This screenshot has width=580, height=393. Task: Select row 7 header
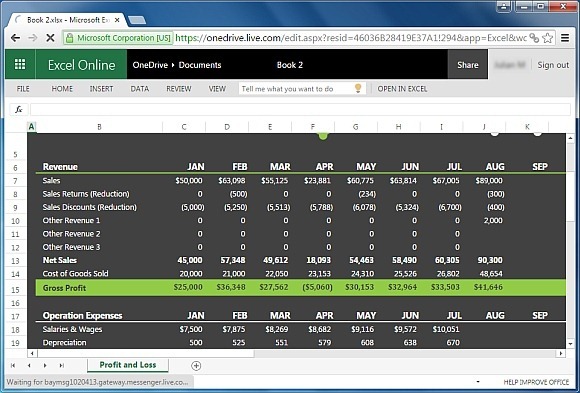pos(15,181)
